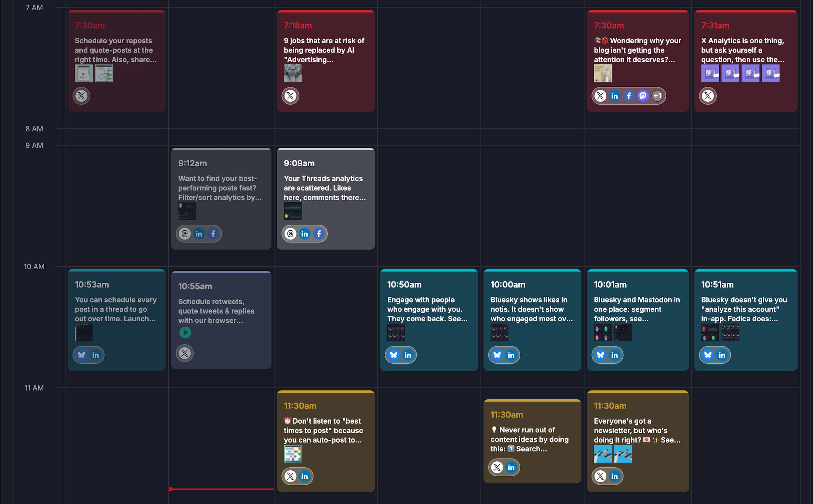
Task: Open the 9 jobs replaced by AI post
Action: [x=325, y=50]
